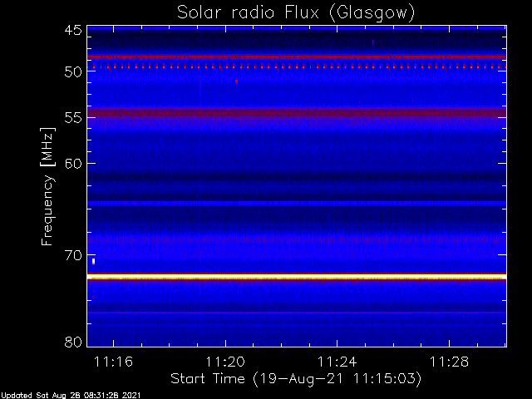Click the Solar radio Flux (Glasgow) title
532x399 pixels.
point(296,12)
